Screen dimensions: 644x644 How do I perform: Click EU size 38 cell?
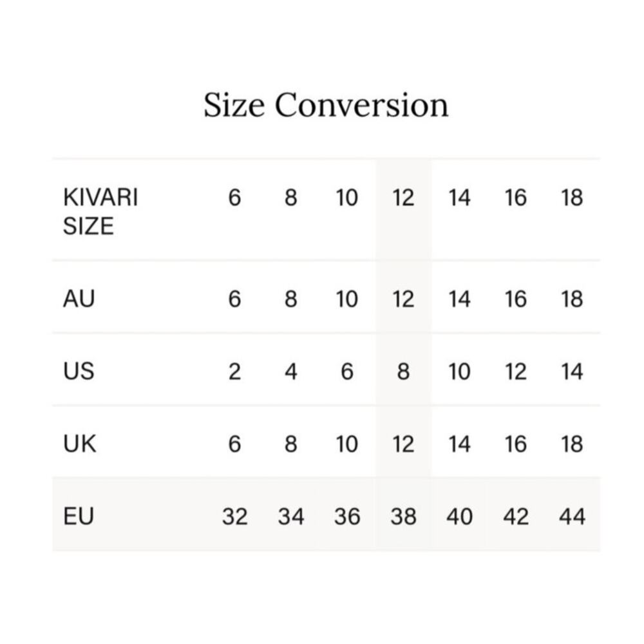pos(404,516)
